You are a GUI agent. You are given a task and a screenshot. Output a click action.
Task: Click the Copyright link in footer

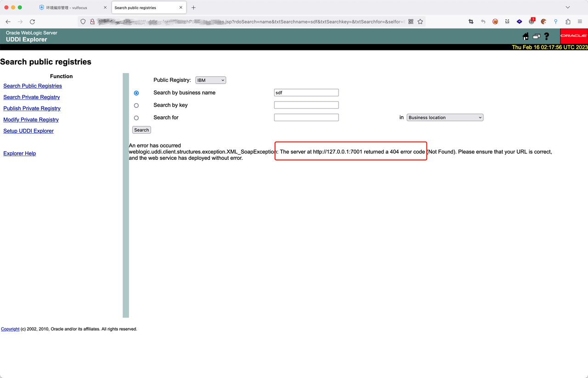click(x=10, y=329)
